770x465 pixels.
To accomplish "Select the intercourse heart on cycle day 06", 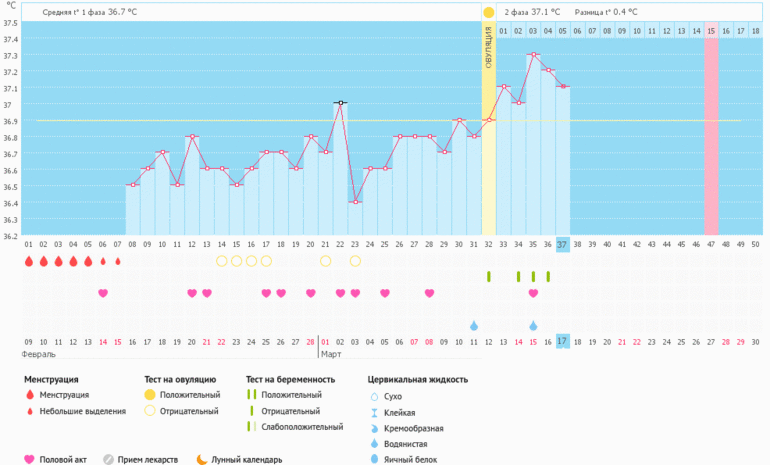I will coord(103,293).
